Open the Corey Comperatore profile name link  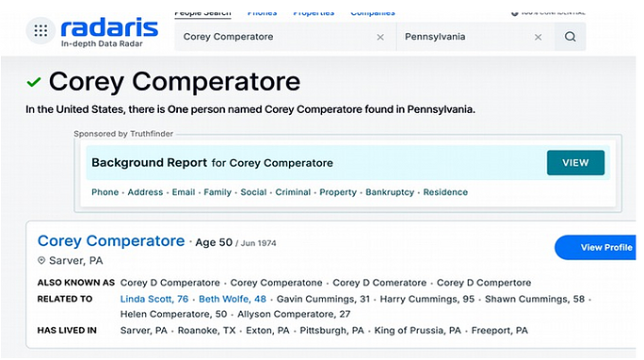tap(111, 241)
